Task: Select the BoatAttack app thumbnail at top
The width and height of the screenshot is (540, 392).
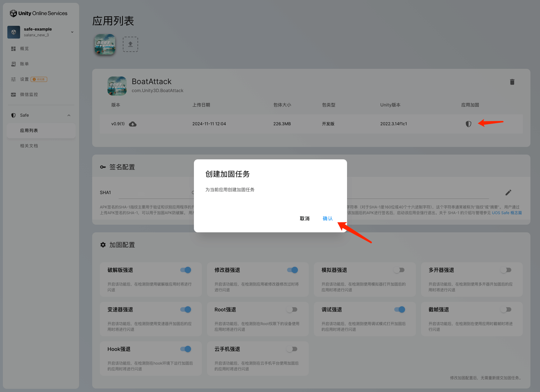Action: pyautogui.click(x=105, y=44)
